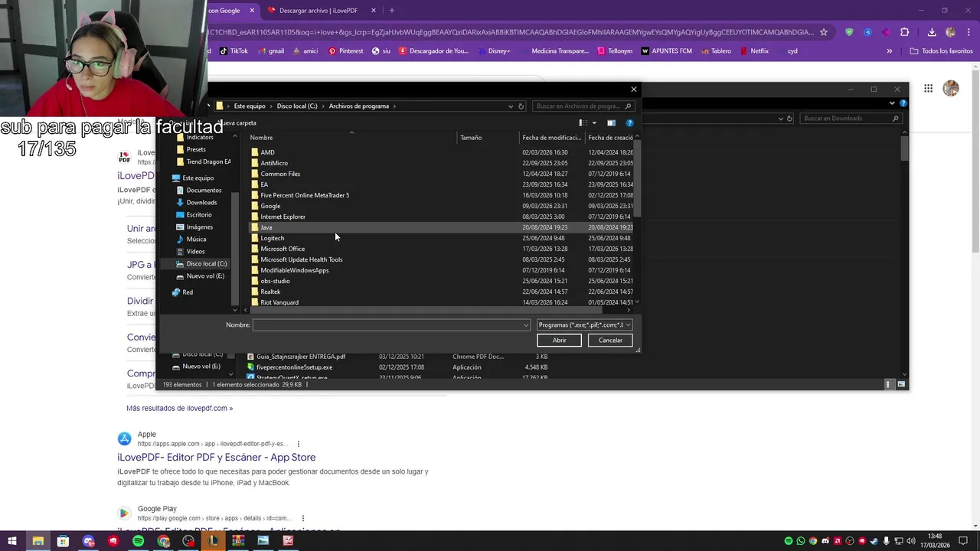Refresh the Archivos de programa location
This screenshot has width=980, height=551.
coord(521,106)
